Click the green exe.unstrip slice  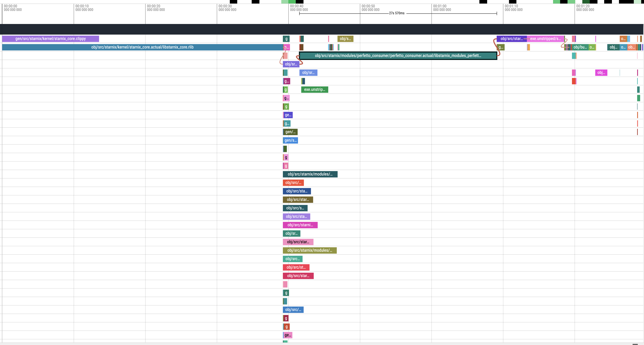(x=314, y=90)
